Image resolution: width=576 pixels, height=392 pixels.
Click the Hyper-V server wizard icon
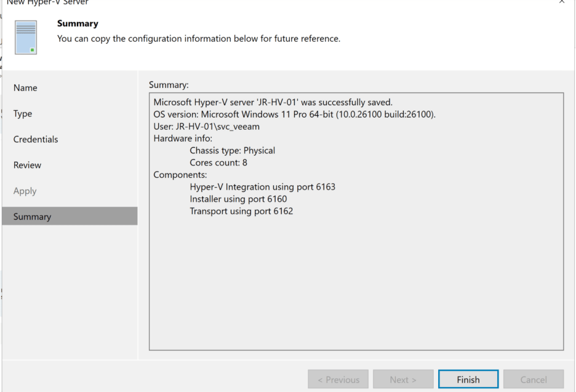pos(25,37)
